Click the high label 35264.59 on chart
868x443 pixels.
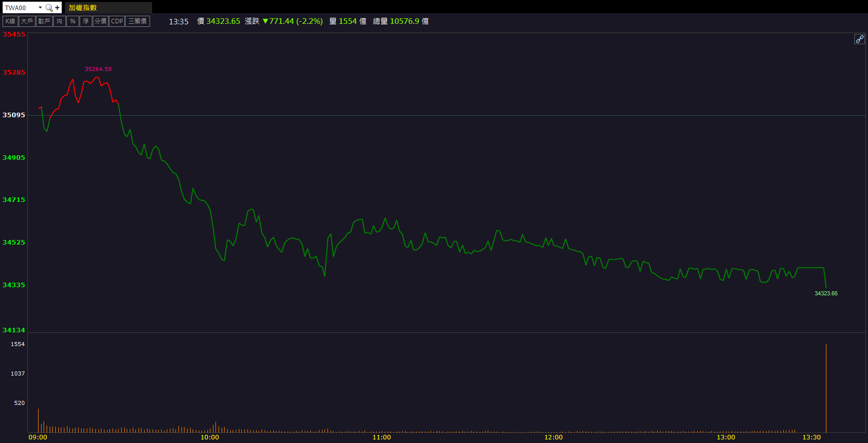[x=98, y=69]
